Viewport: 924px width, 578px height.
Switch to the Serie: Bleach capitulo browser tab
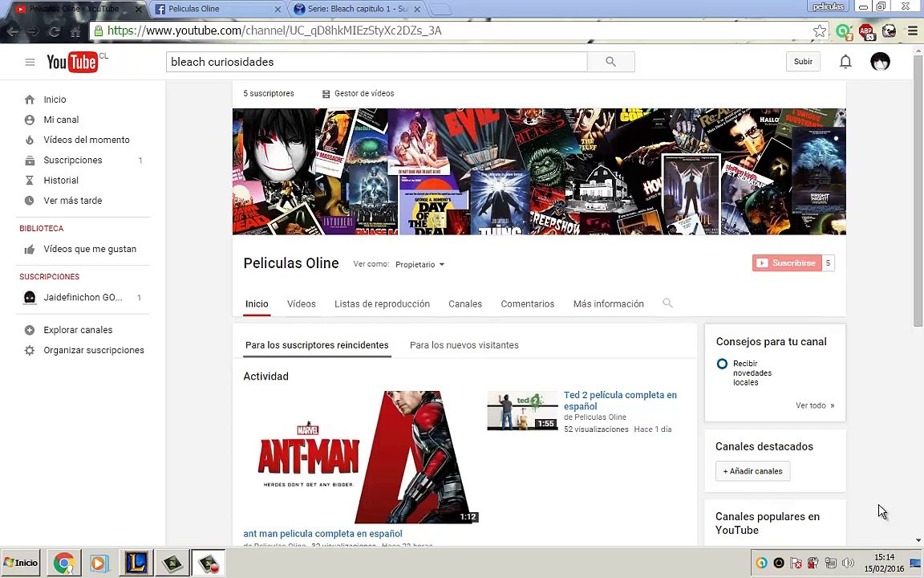click(356, 9)
